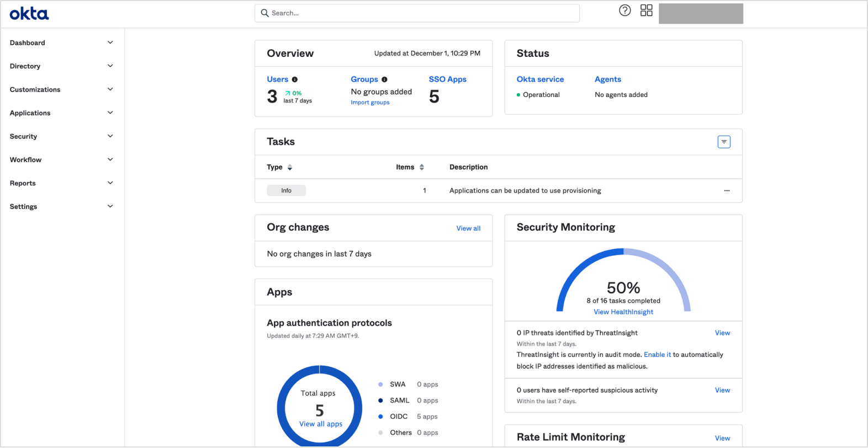Expand the Reports menu chevron
868x448 pixels.
[110, 183]
